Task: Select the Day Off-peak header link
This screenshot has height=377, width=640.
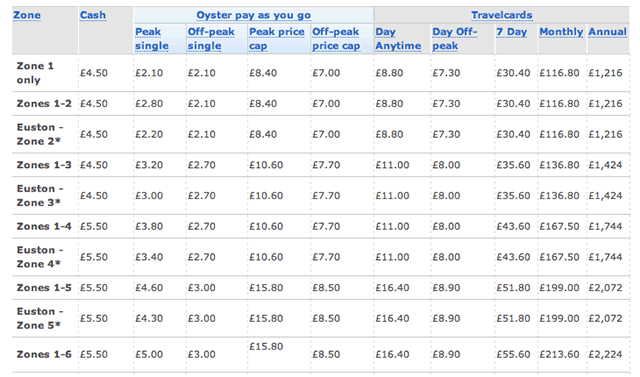Action: click(x=455, y=39)
